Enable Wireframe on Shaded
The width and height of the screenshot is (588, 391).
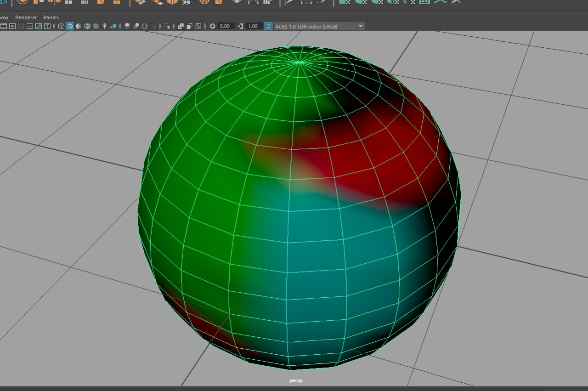(87, 26)
